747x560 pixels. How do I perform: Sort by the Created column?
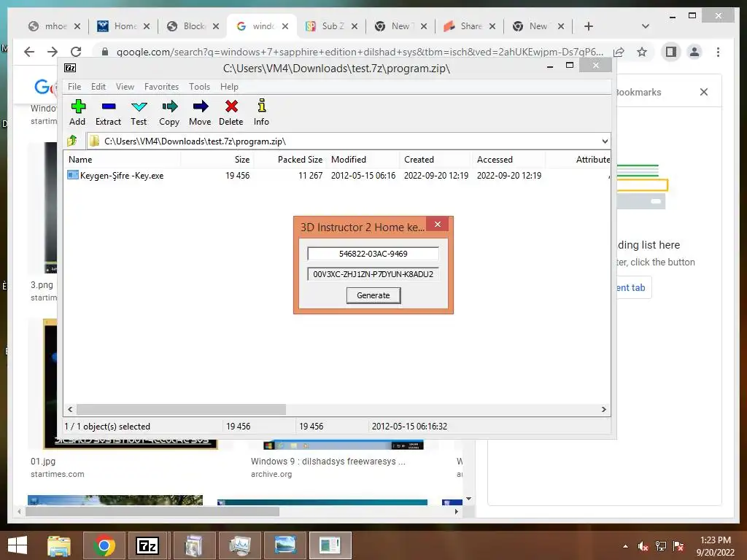tap(436, 160)
